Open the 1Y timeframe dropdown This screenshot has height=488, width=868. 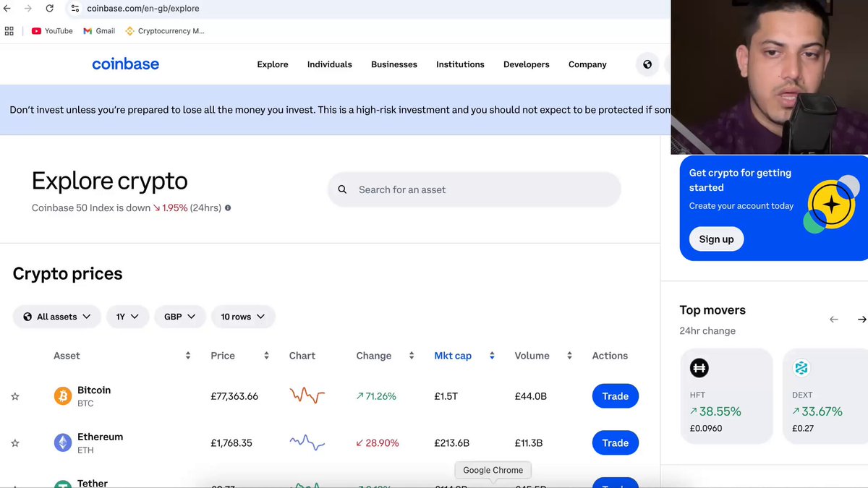coord(127,317)
